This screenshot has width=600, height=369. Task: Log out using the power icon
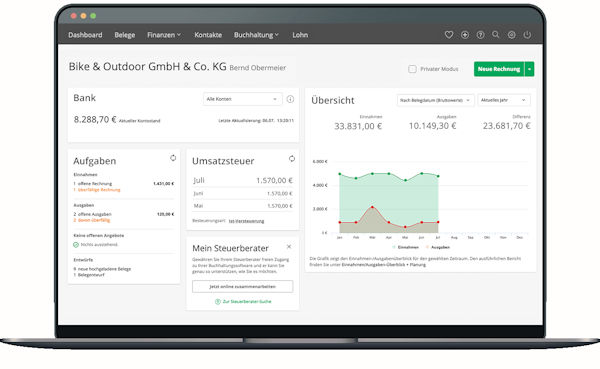coord(527,35)
